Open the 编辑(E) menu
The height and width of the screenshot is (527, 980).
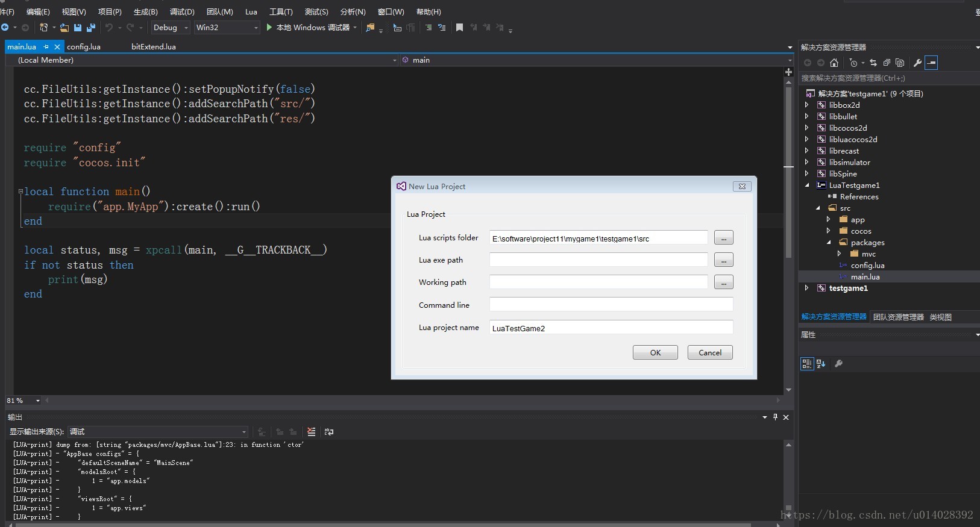(x=38, y=11)
